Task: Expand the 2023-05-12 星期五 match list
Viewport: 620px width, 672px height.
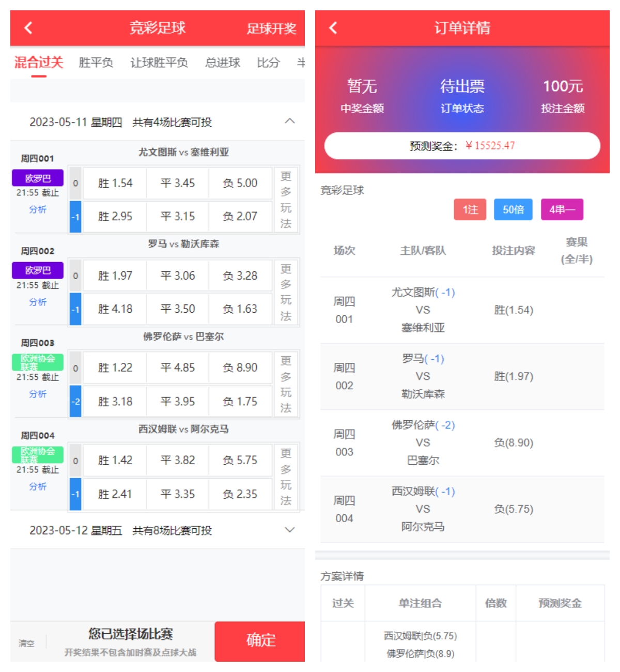Action: point(290,530)
